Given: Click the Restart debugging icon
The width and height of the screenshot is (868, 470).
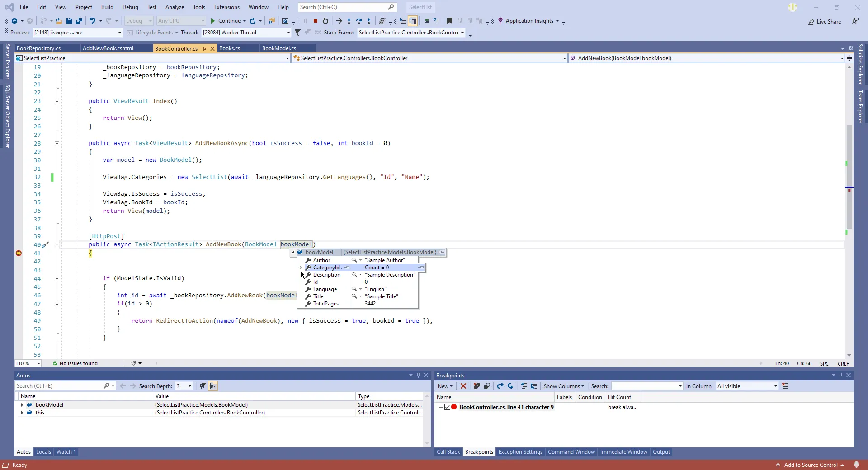Looking at the screenshot, I should (x=325, y=21).
